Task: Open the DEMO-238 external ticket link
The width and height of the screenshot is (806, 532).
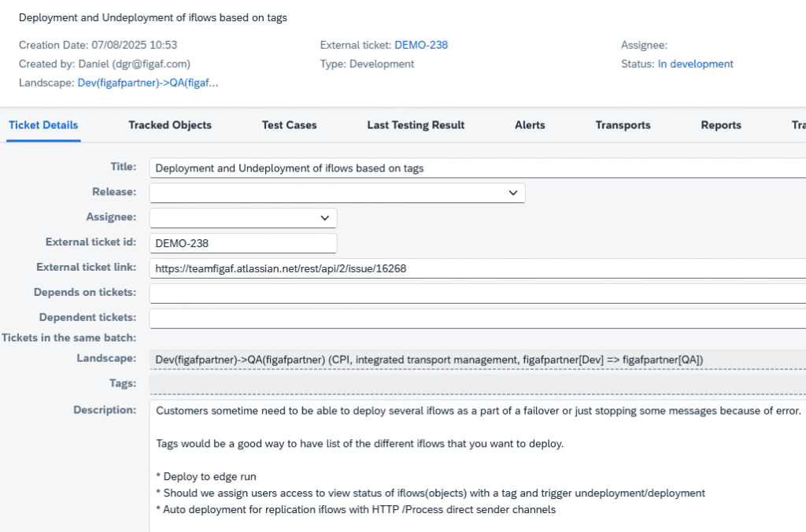Action: (x=421, y=45)
